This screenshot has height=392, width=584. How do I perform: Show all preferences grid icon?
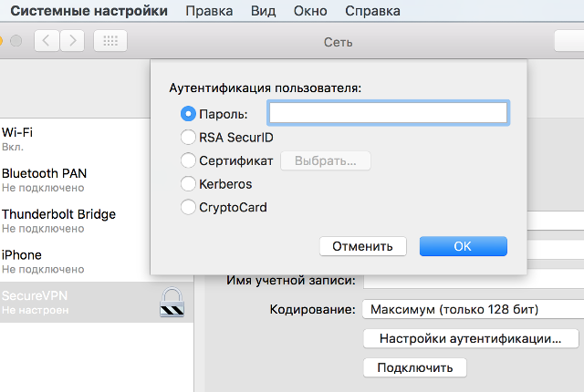coord(110,40)
